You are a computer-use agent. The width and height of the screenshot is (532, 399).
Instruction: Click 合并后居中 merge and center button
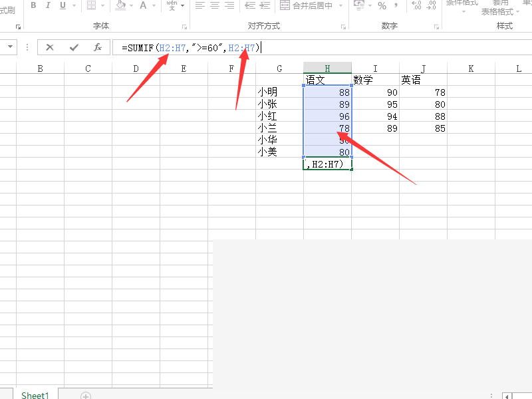306,5
